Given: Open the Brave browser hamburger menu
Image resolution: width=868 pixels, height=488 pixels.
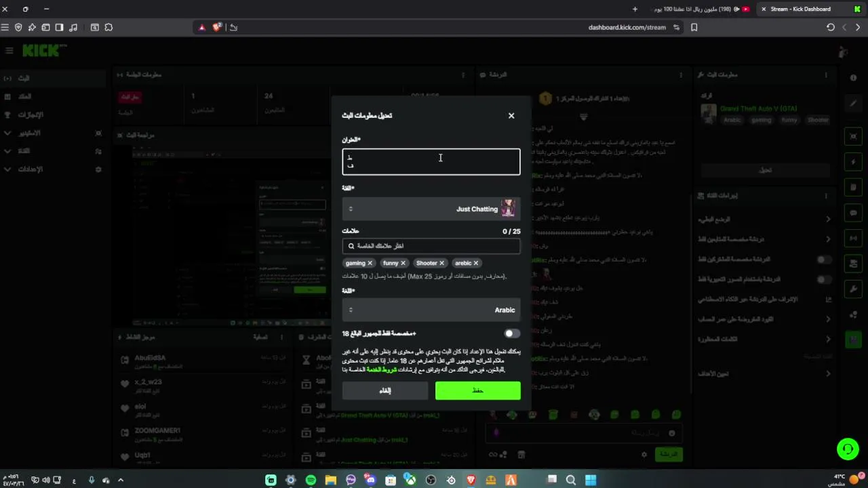Looking at the screenshot, I should tap(5, 27).
